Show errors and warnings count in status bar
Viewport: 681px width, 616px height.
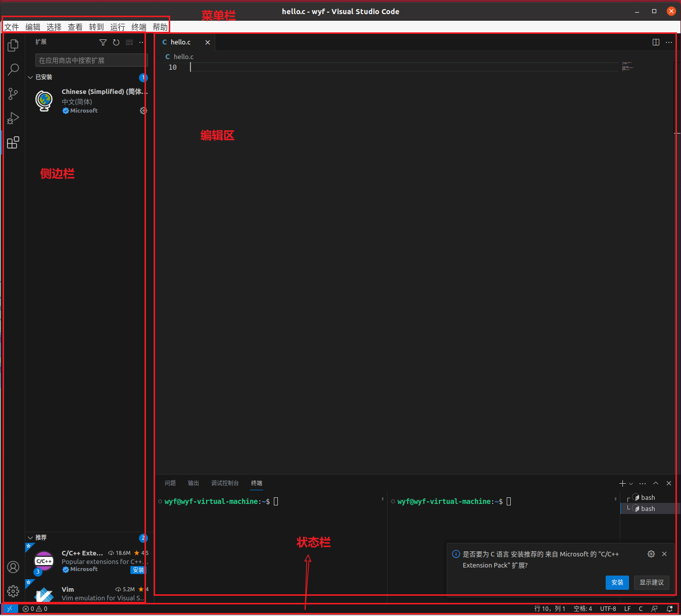coord(35,609)
